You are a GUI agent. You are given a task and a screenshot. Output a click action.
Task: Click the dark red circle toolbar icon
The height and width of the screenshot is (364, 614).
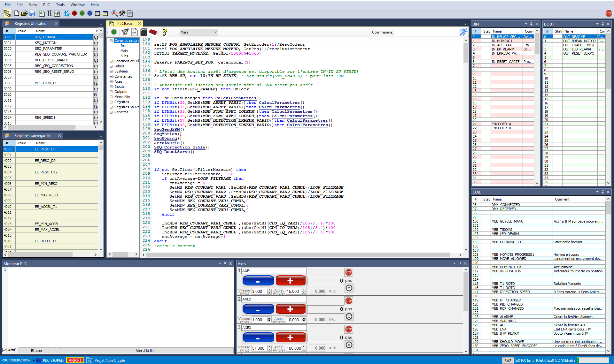pos(74,13)
